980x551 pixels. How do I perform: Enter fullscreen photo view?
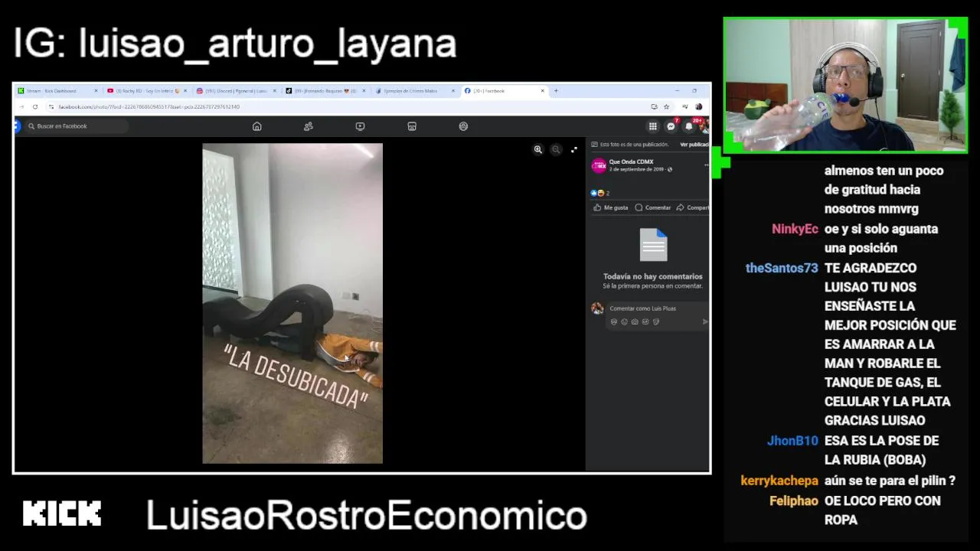(574, 150)
